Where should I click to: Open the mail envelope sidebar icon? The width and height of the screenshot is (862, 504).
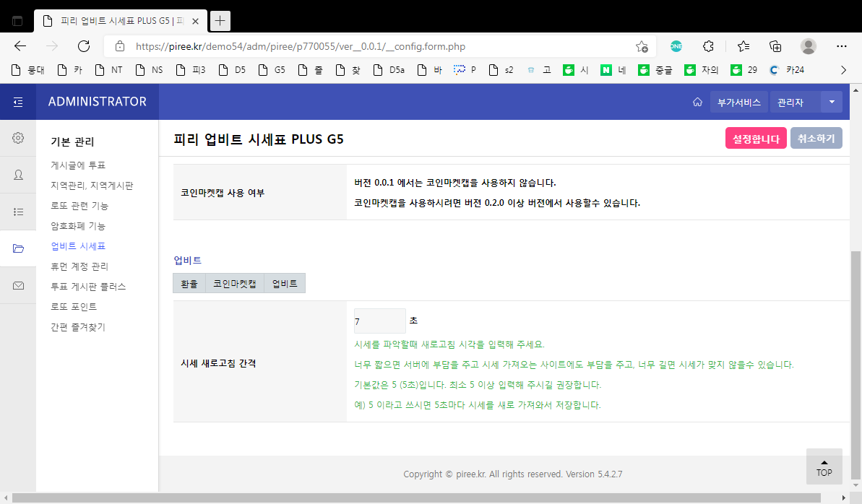click(x=18, y=285)
